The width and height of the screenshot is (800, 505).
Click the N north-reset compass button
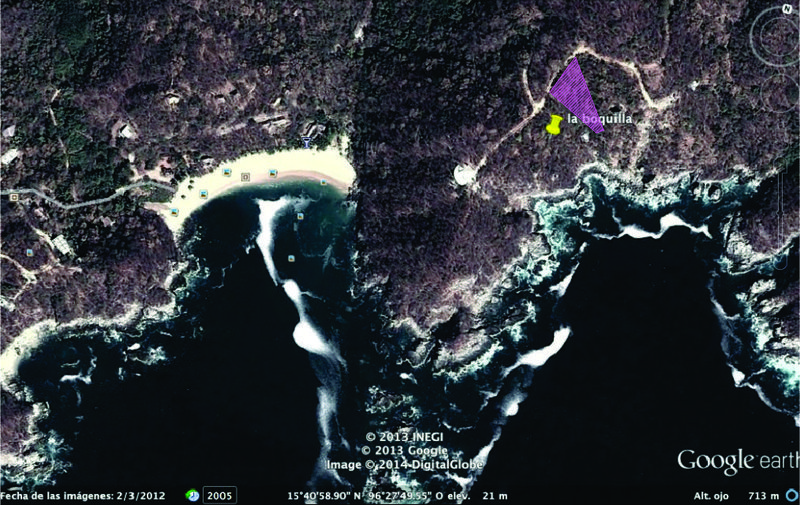[x=787, y=8]
